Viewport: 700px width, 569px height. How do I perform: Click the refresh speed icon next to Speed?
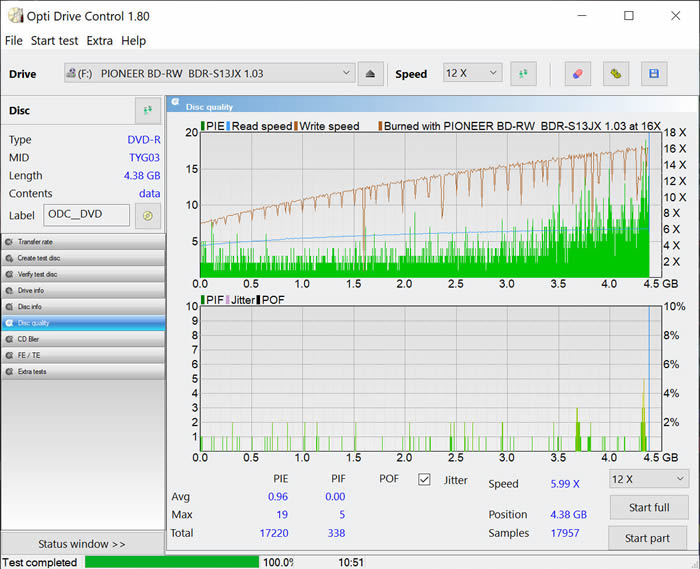click(x=524, y=73)
